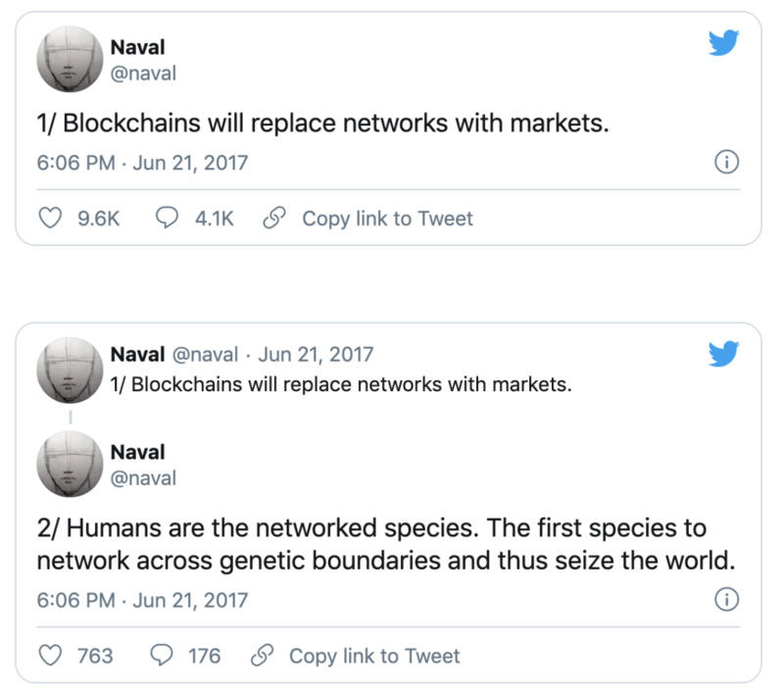Click the Twitter bird logo in second tweet
This screenshot has width=784, height=697.
pos(723,354)
